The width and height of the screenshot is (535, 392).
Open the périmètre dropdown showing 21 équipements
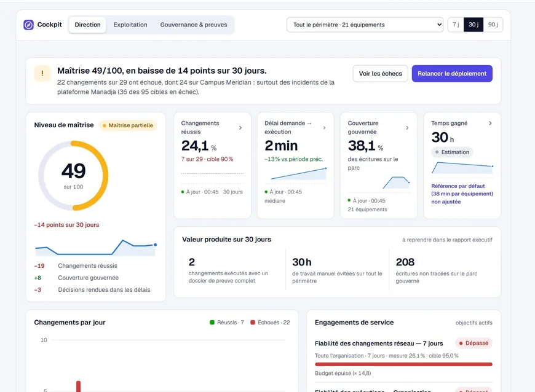(365, 25)
